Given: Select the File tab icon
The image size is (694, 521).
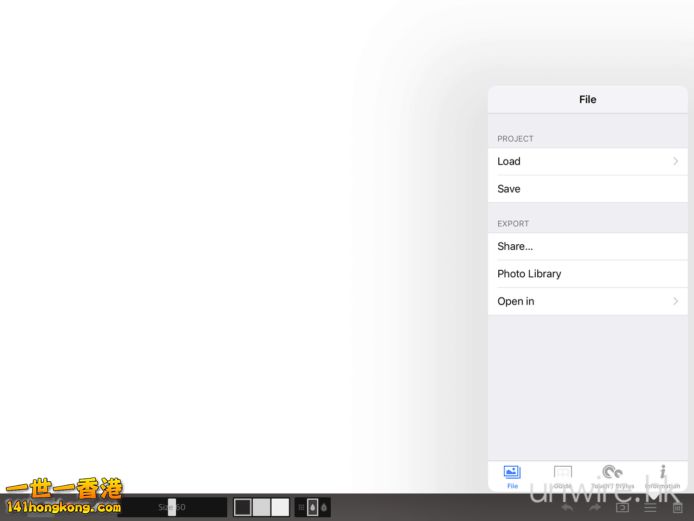Looking at the screenshot, I should click(x=512, y=474).
